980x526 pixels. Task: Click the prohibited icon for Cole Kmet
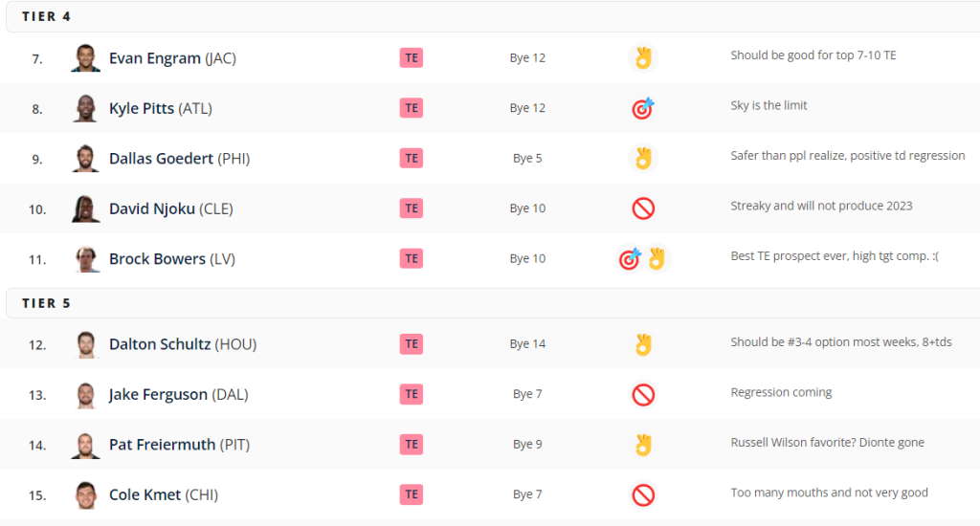[642, 495]
